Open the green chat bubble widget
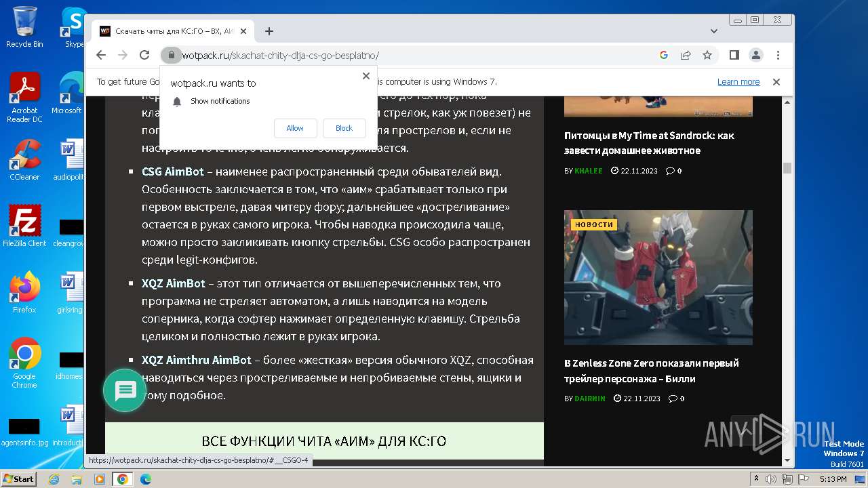Viewport: 868px width, 488px height. (125, 390)
